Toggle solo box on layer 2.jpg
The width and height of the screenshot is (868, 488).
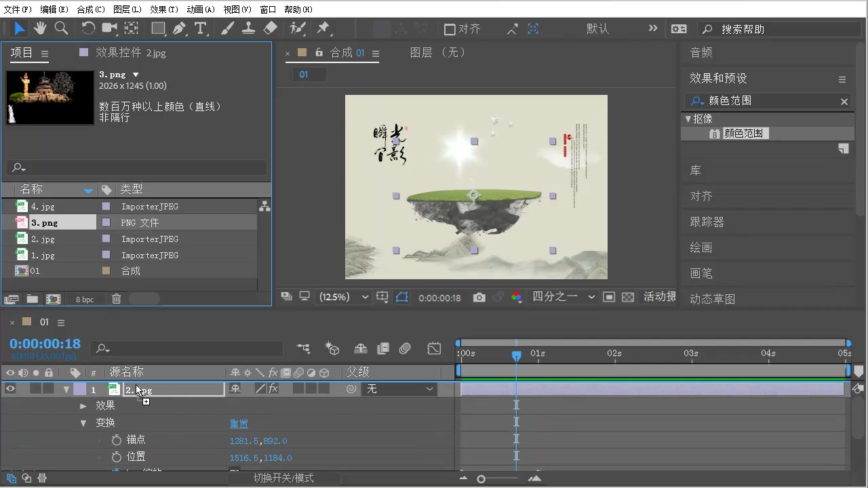coord(36,388)
